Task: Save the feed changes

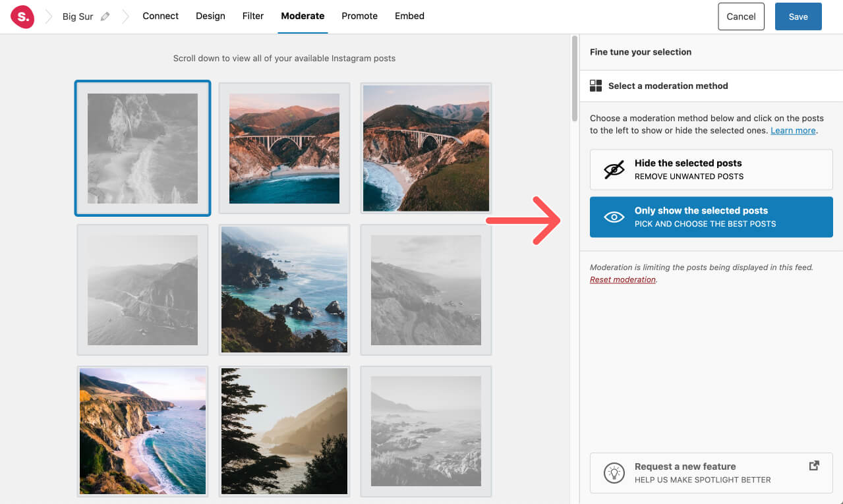Action: (x=798, y=16)
